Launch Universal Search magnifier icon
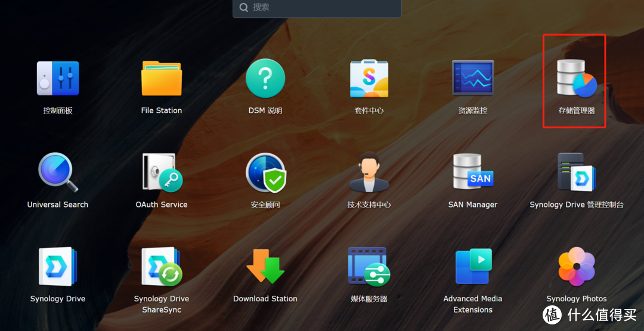The width and height of the screenshot is (644, 331). [58, 173]
